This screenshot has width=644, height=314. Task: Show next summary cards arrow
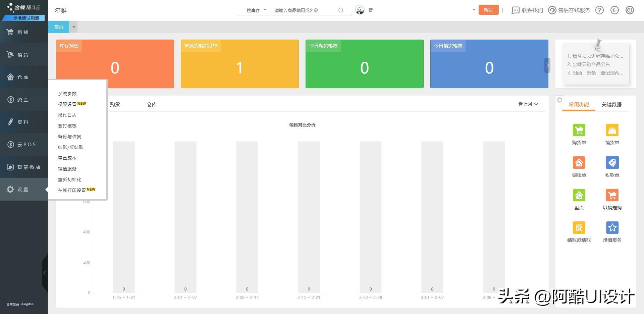(x=547, y=65)
